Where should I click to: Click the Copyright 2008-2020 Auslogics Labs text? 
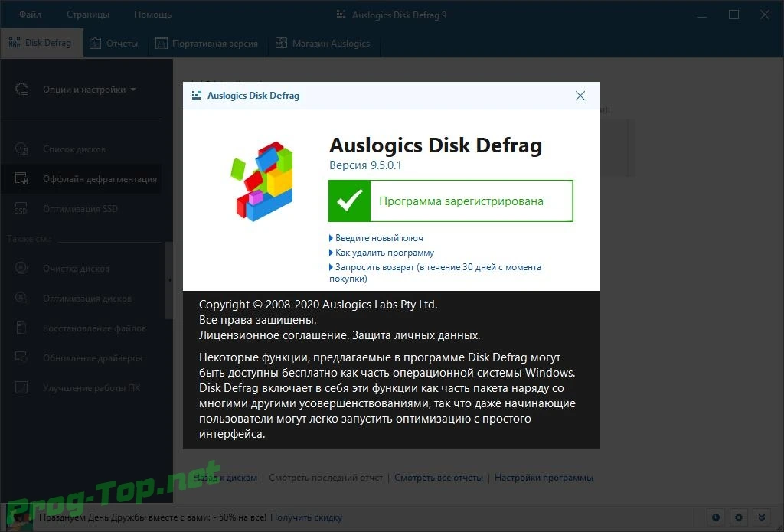(318, 305)
